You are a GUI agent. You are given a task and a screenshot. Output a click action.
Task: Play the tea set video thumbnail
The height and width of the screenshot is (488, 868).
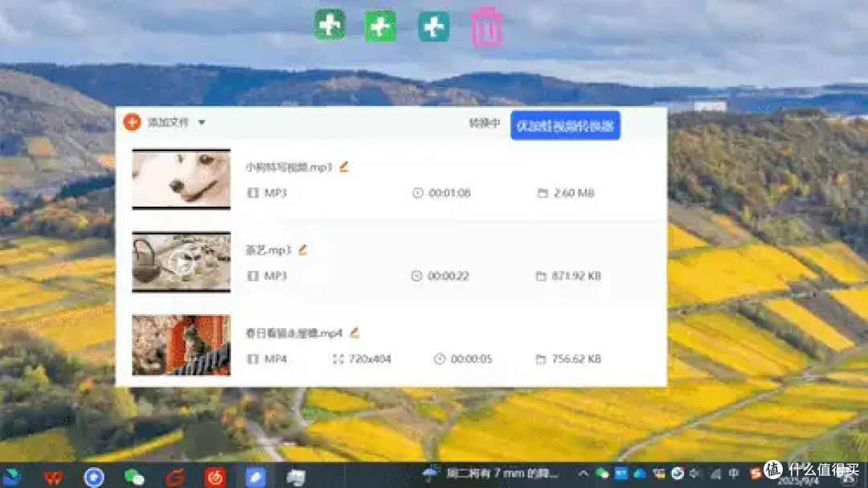181,262
